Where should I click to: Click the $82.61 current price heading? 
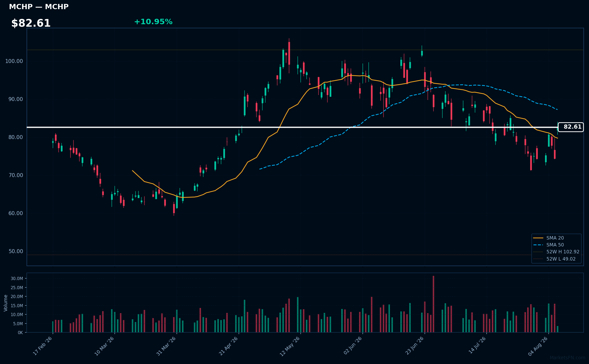31,23
